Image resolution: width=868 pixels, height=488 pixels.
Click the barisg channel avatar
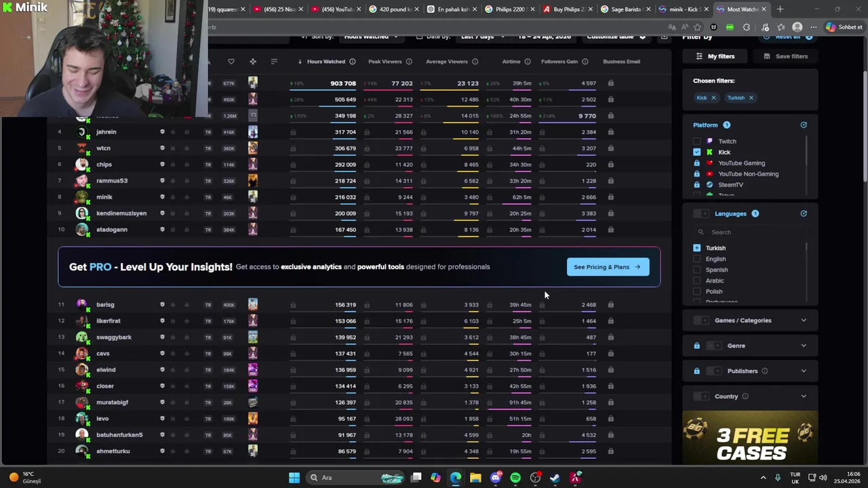pos(82,304)
